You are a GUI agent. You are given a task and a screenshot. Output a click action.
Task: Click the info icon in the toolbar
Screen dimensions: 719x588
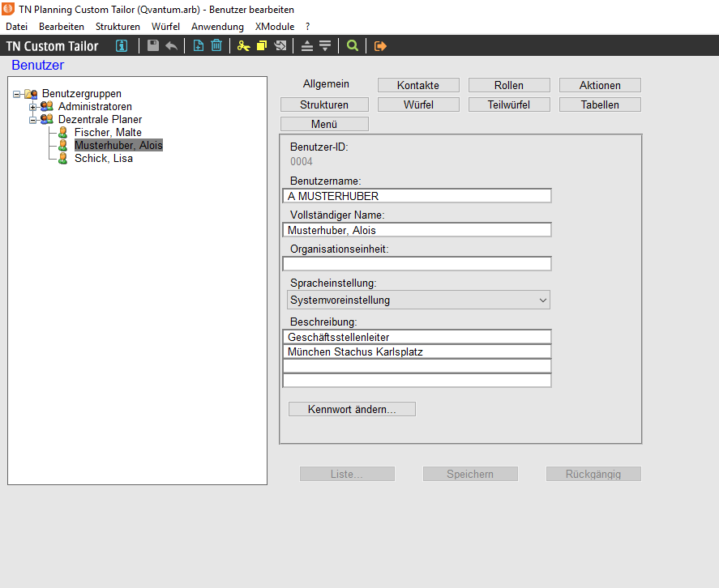(122, 46)
